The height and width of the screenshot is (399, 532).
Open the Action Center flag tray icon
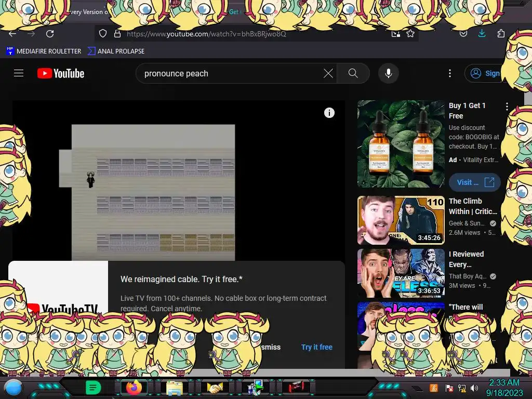point(449,388)
